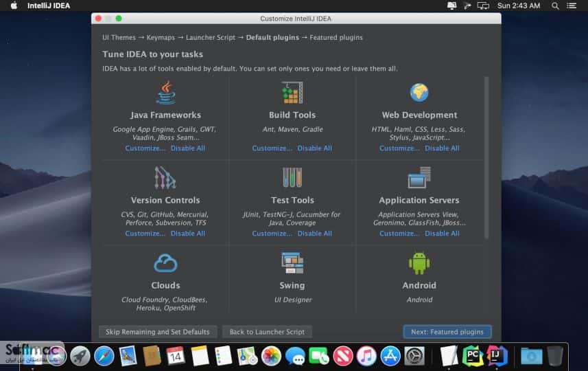Screen dimensions: 588x371
Task: Customize Version Controls plugins
Action: pyautogui.click(x=145, y=233)
